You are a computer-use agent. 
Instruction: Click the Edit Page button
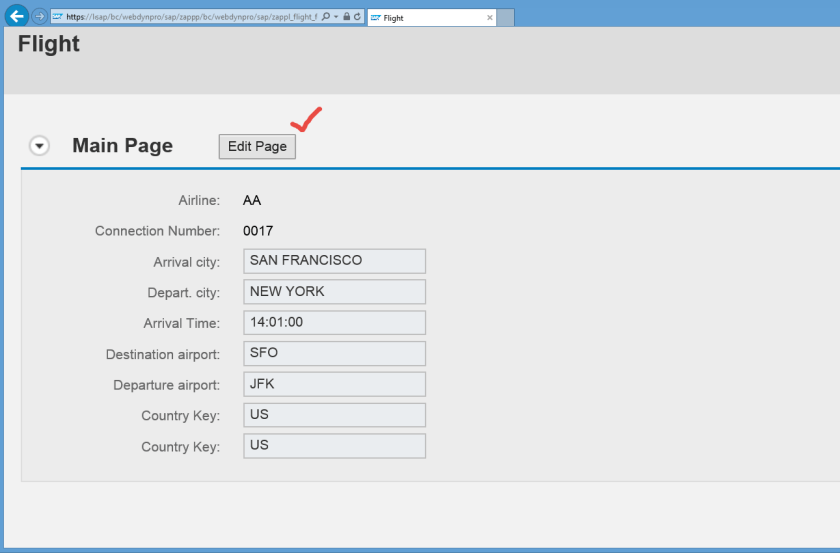point(257,146)
